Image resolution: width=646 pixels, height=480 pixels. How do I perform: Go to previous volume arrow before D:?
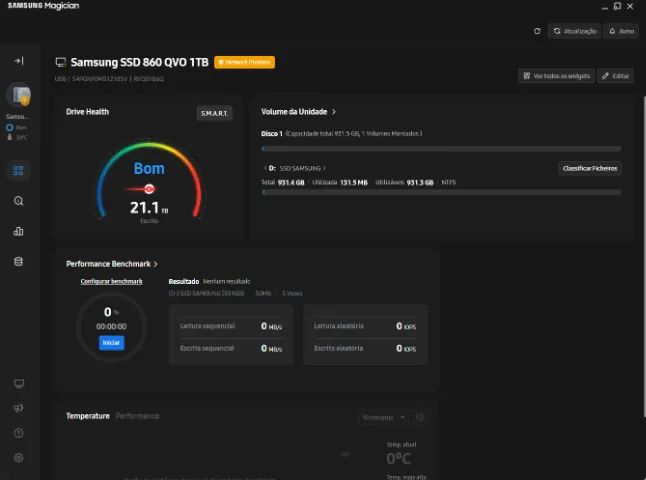click(x=265, y=168)
